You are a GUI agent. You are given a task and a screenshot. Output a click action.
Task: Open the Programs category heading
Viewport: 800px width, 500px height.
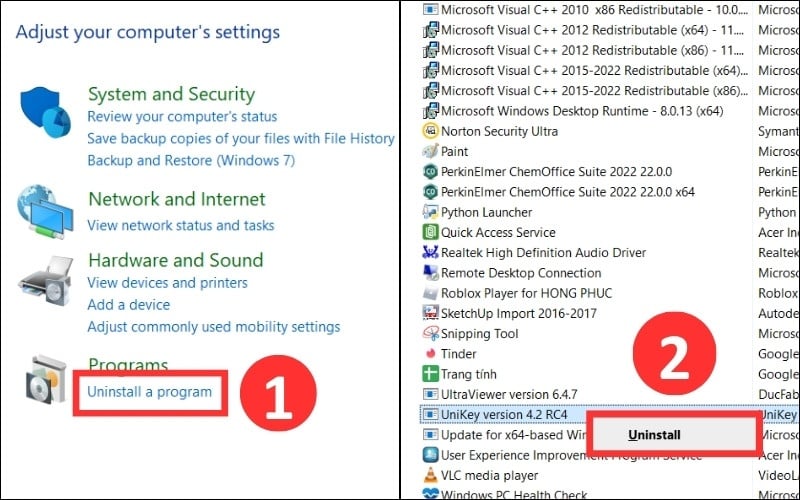pos(128,364)
